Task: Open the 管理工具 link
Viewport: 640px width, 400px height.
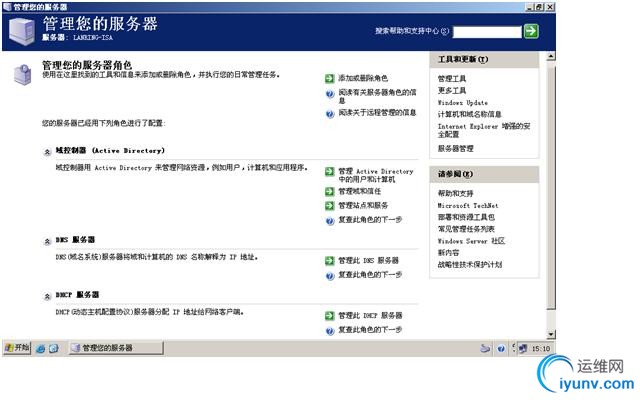Action: 452,78
